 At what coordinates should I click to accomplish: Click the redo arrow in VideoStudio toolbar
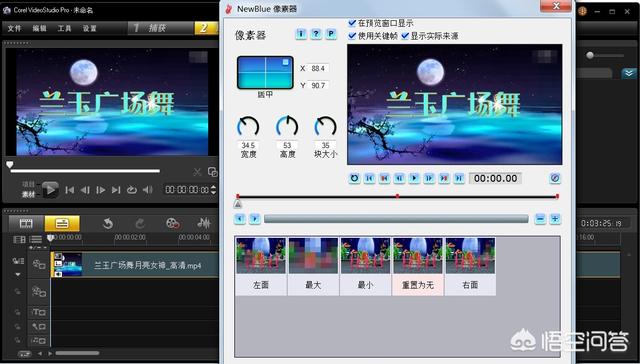(140, 223)
